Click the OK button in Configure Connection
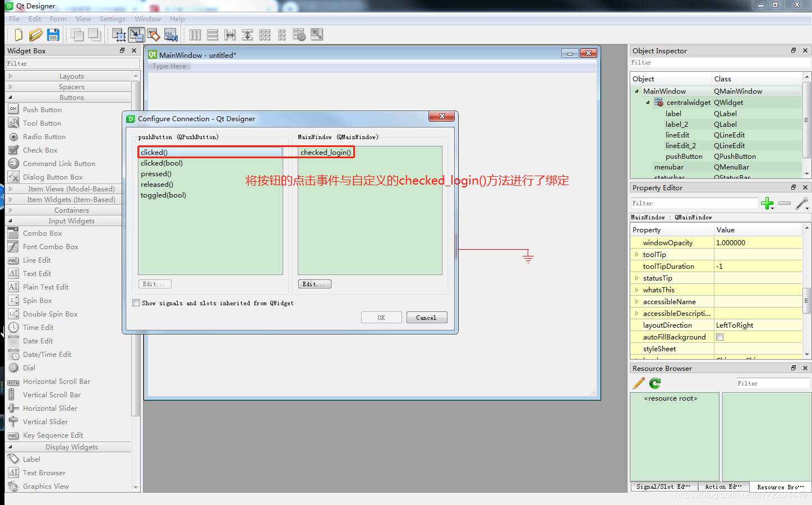 381,318
